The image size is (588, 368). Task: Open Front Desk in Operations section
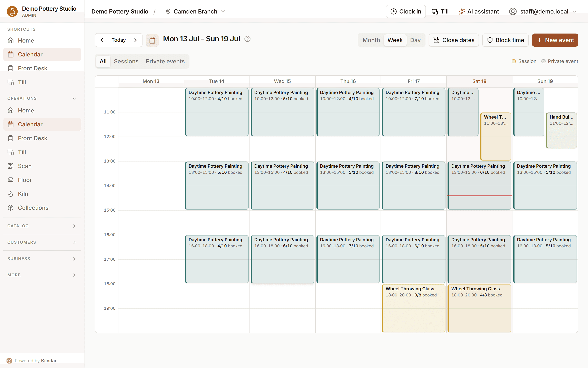[x=42, y=138]
